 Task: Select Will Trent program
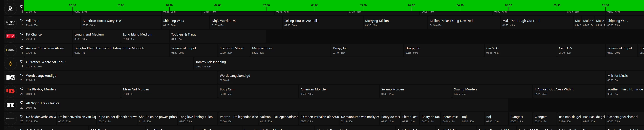[52, 23]
